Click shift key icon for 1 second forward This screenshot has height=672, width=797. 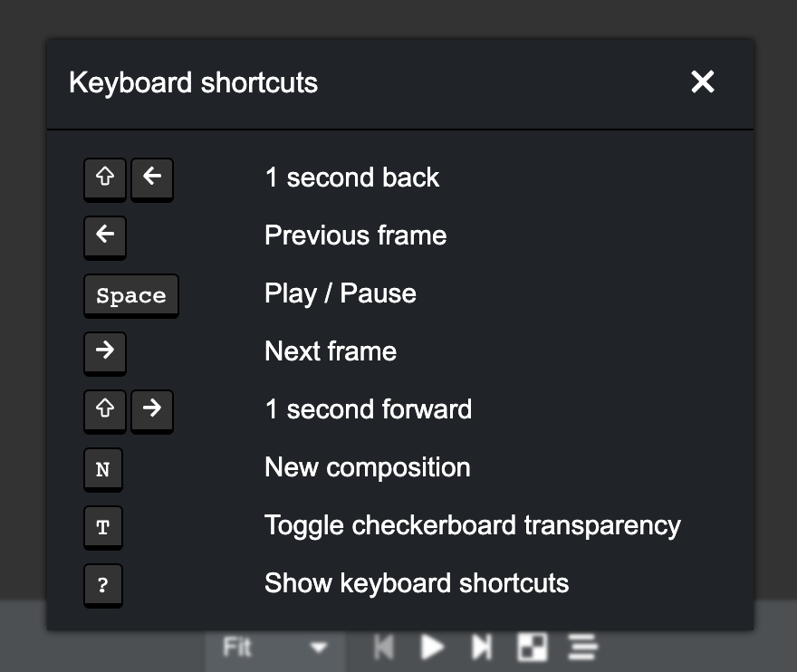tap(105, 410)
